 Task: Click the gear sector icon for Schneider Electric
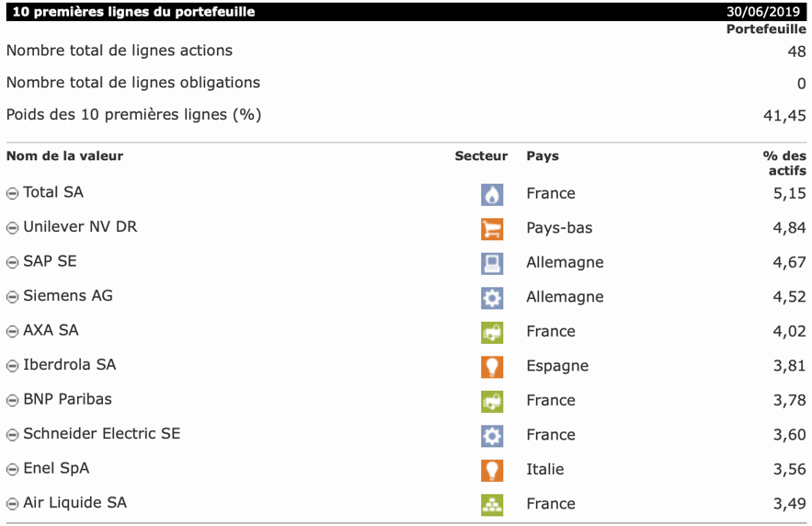click(x=492, y=436)
